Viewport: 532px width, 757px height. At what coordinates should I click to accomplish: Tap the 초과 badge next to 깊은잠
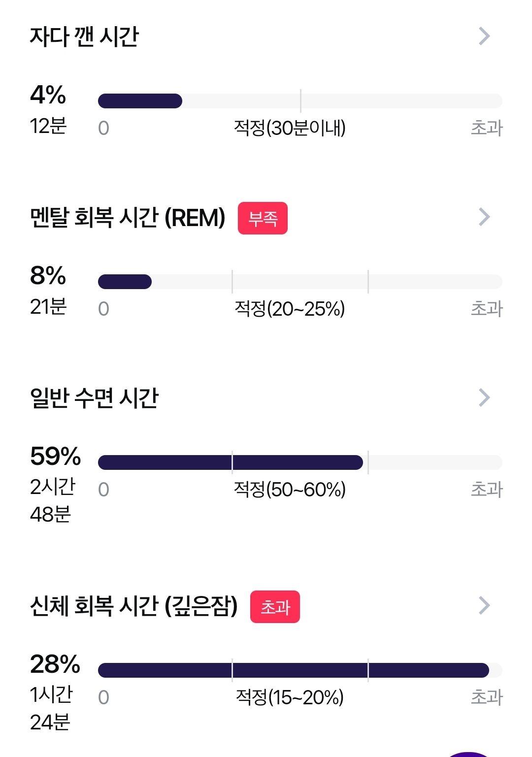click(x=275, y=607)
